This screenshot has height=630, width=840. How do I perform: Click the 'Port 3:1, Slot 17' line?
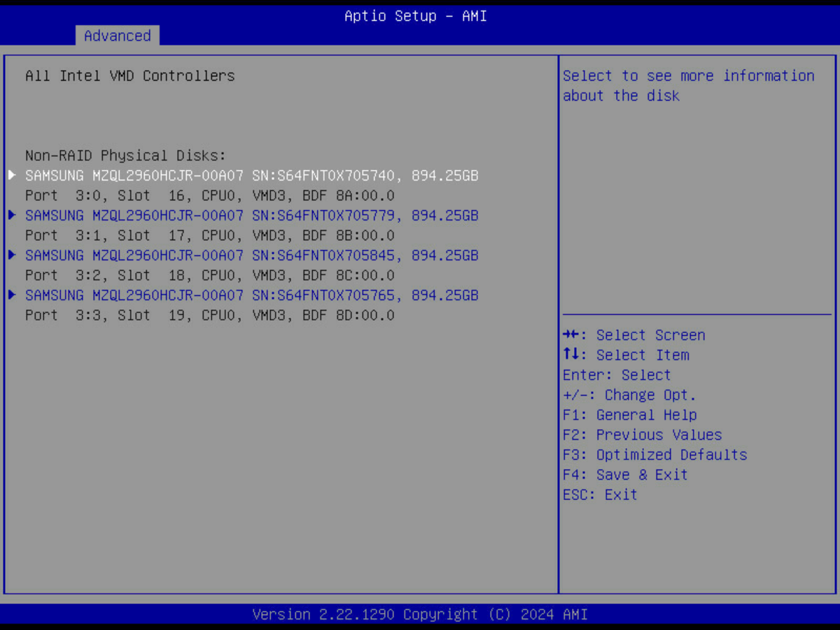click(210, 236)
